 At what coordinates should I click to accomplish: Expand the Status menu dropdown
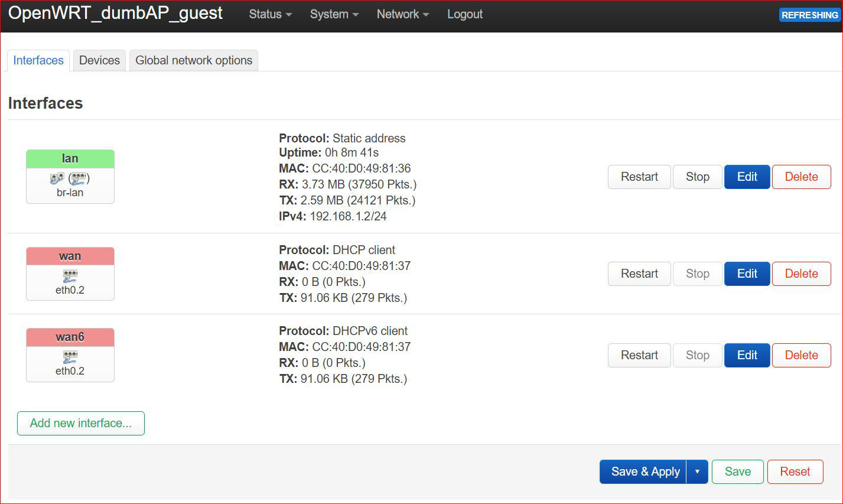tap(270, 14)
